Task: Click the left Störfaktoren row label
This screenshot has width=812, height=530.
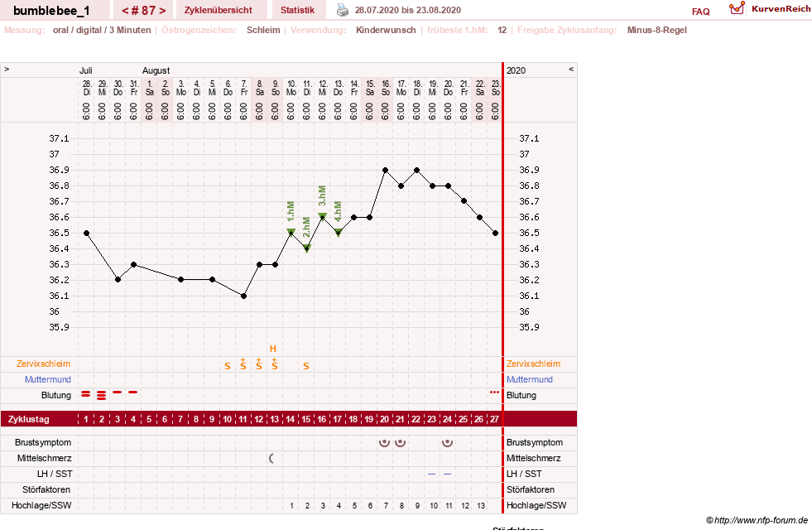Action: (46, 489)
